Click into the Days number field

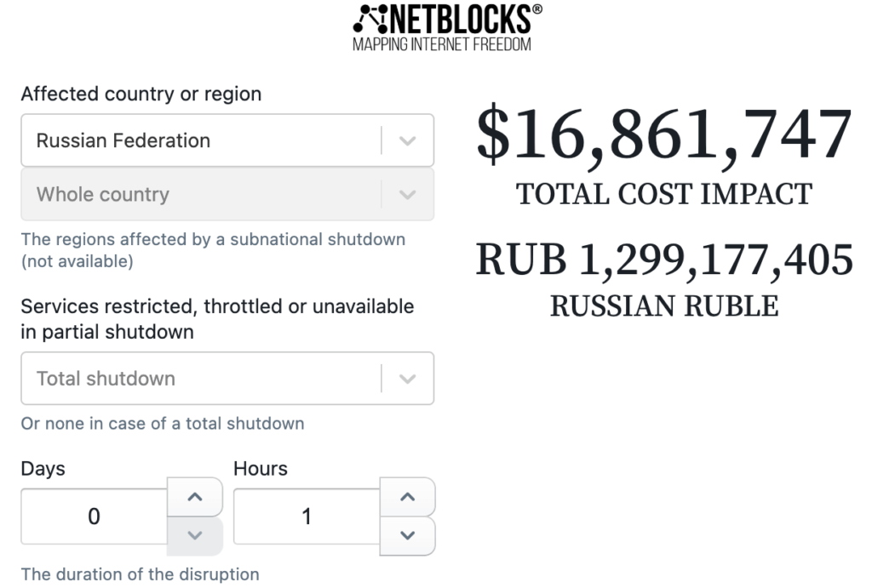pyautogui.click(x=94, y=517)
